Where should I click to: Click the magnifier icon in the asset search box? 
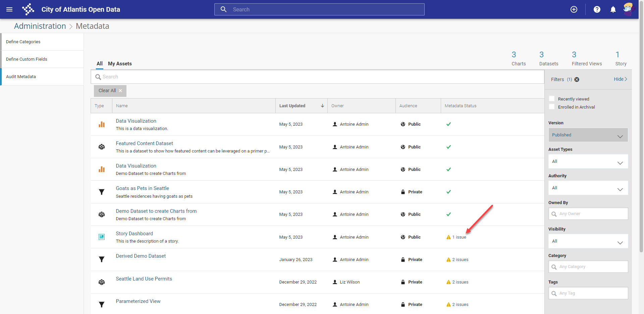98,77
